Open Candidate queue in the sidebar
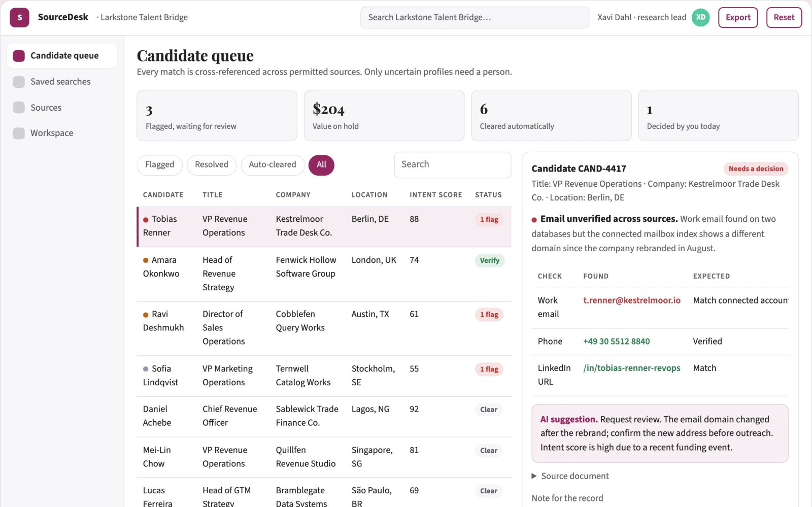 click(62, 56)
